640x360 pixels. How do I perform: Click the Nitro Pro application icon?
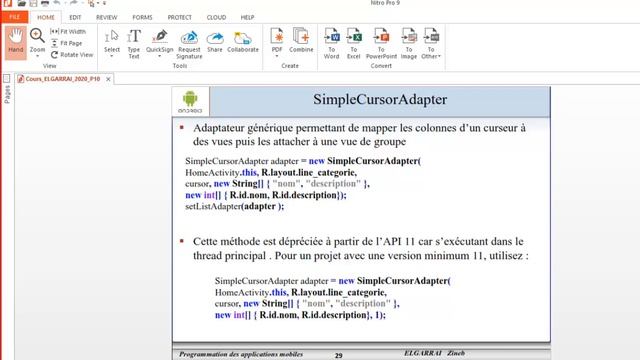(x=7, y=3)
